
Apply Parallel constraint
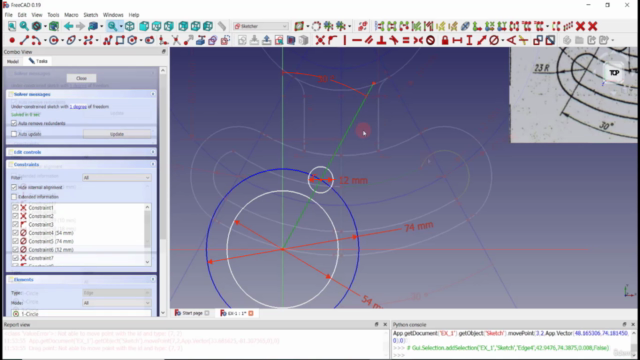point(369,40)
